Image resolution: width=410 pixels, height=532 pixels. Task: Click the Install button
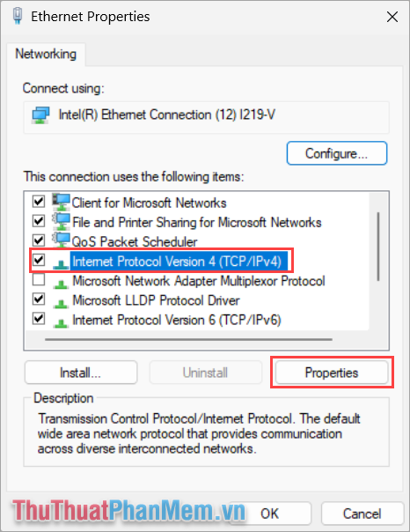[x=81, y=373]
